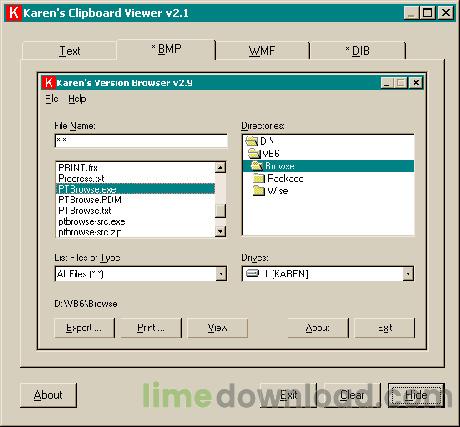Click the selected Browse folder icon
The width and height of the screenshot is (460, 427).
[257, 166]
